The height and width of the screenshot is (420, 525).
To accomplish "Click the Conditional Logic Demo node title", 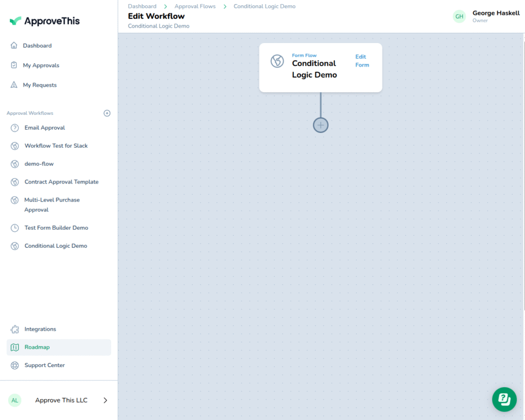I will click(314, 69).
